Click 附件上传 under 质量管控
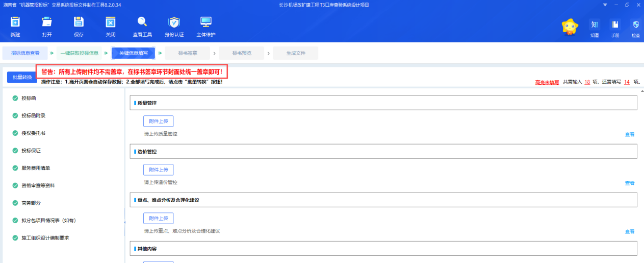Image resolution: width=644 pixels, height=263 pixels. point(158,121)
